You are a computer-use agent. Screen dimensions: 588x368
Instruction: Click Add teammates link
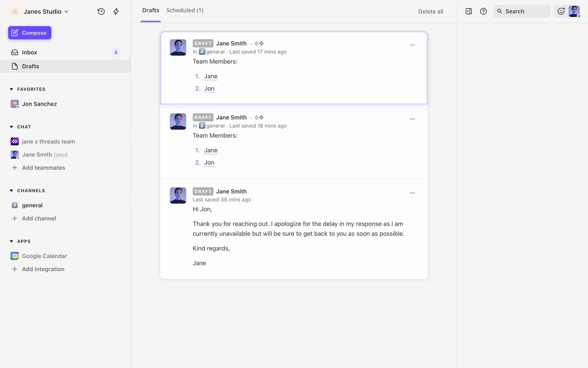(x=43, y=168)
